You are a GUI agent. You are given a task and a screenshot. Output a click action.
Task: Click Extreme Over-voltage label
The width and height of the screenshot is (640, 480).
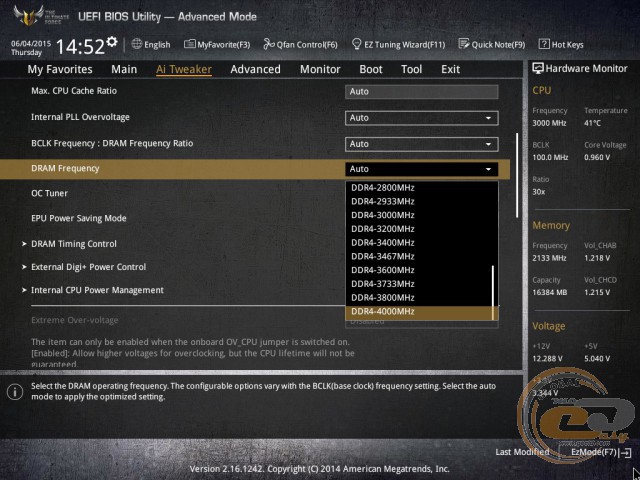pyautogui.click(x=75, y=320)
